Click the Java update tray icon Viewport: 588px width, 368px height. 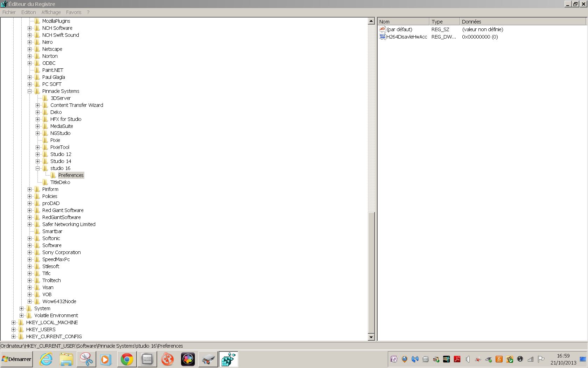[x=499, y=359]
